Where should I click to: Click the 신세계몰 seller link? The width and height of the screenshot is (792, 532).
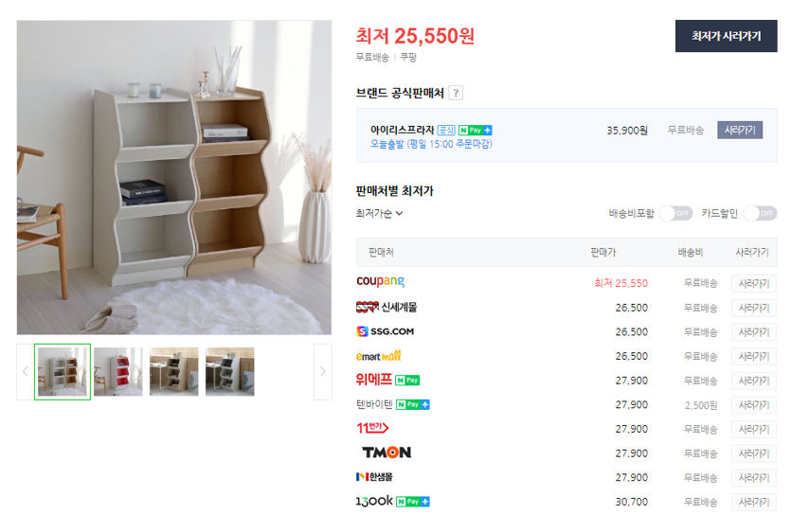[x=387, y=307]
